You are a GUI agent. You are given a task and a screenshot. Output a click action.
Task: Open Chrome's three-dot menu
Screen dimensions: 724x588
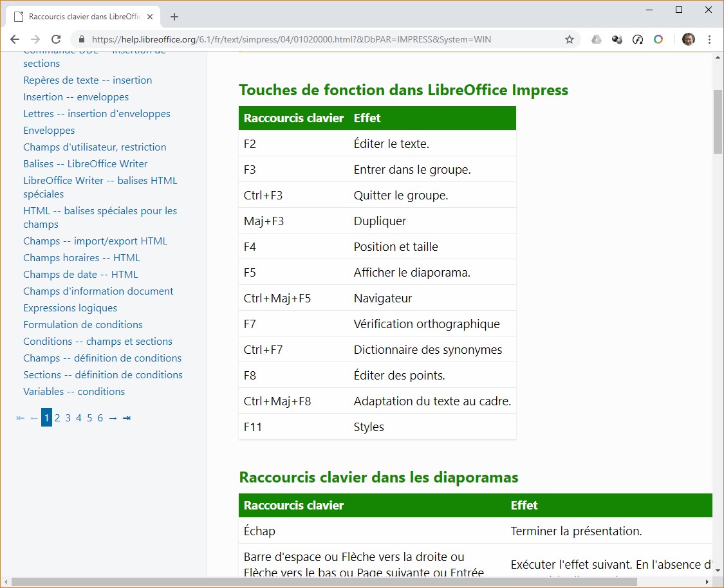709,39
